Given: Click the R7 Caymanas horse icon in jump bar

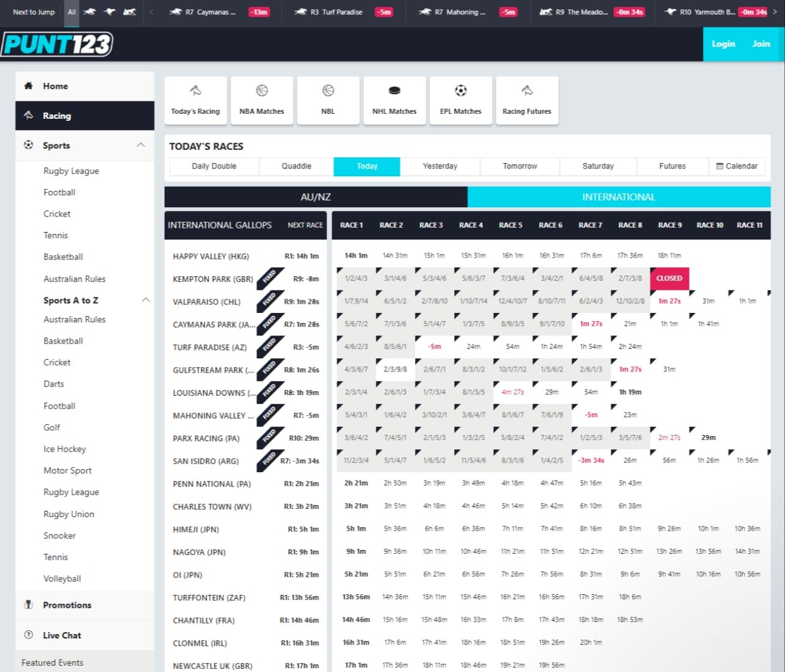Looking at the screenshot, I should click(175, 12).
